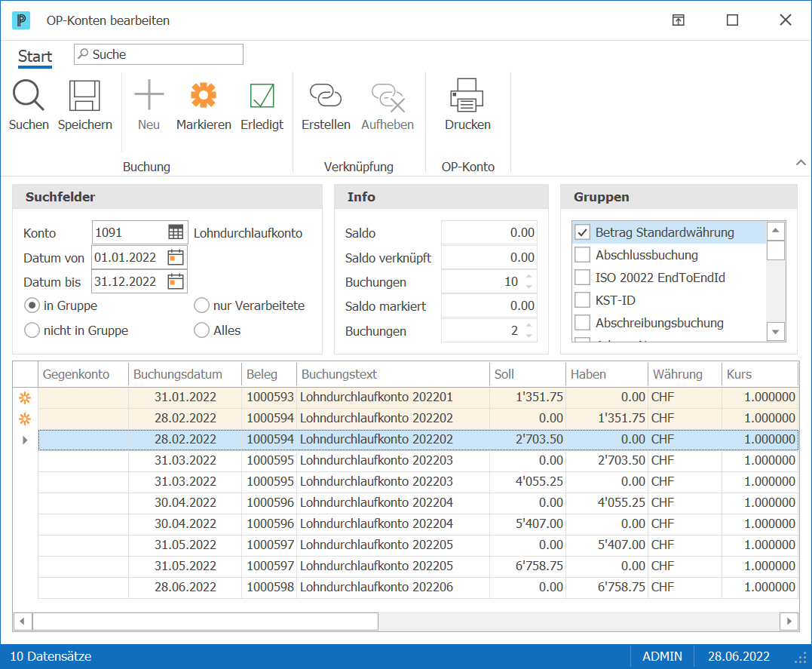The height and width of the screenshot is (669, 812).
Task: Choose the 'nur Verarbeitete' radio option
Action: coord(201,305)
